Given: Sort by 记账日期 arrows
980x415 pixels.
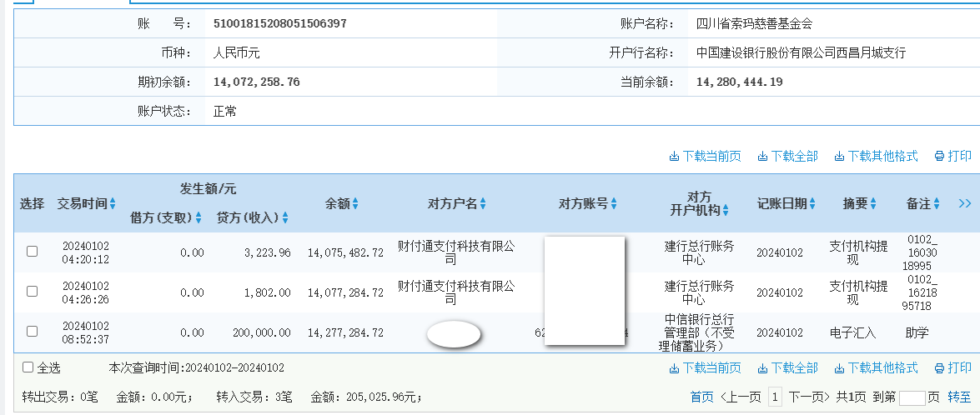Looking at the screenshot, I should pos(812,203).
